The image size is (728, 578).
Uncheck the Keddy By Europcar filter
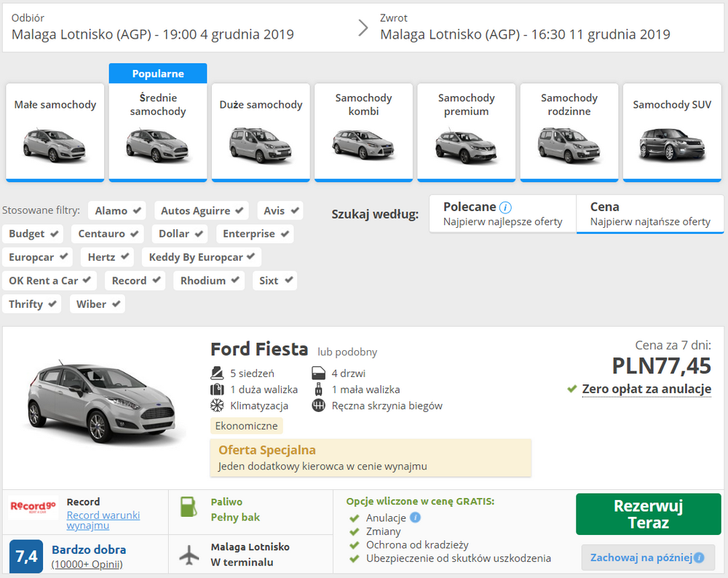click(202, 257)
